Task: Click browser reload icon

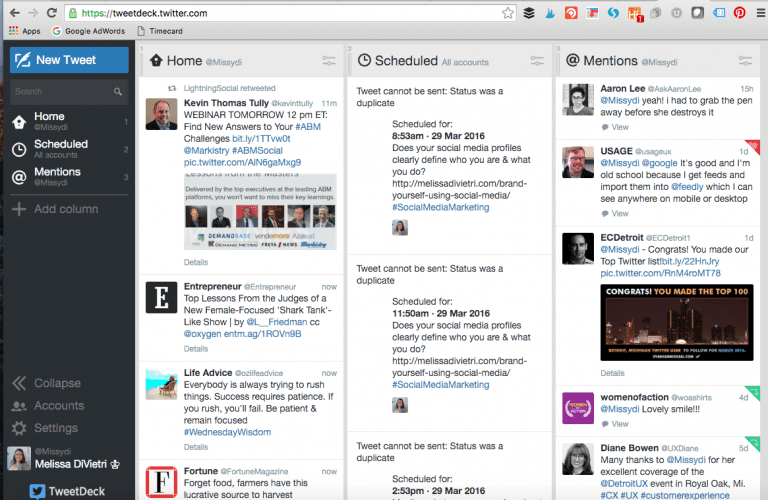Action: coord(51,13)
